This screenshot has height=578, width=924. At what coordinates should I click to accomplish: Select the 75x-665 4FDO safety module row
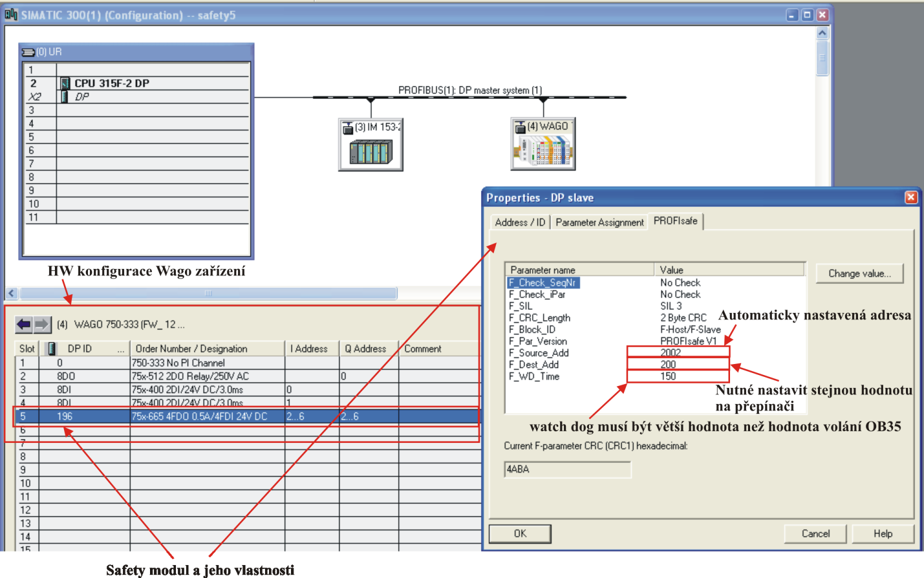pyautogui.click(x=248, y=416)
